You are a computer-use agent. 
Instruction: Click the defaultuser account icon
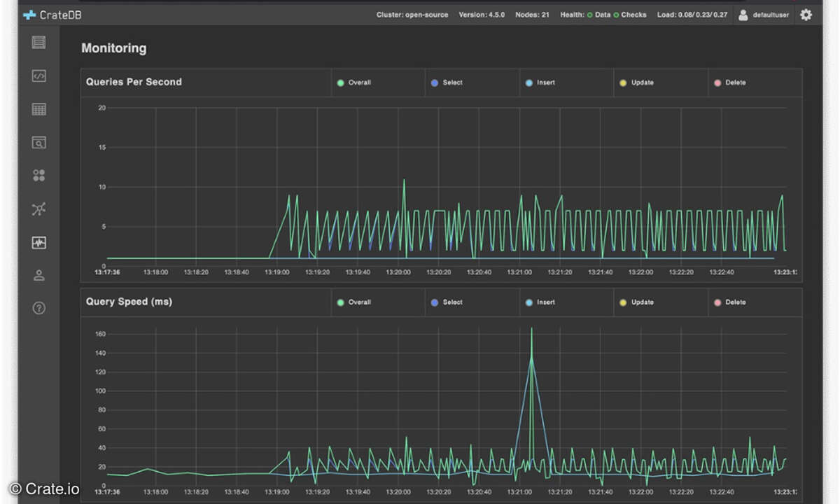click(743, 15)
